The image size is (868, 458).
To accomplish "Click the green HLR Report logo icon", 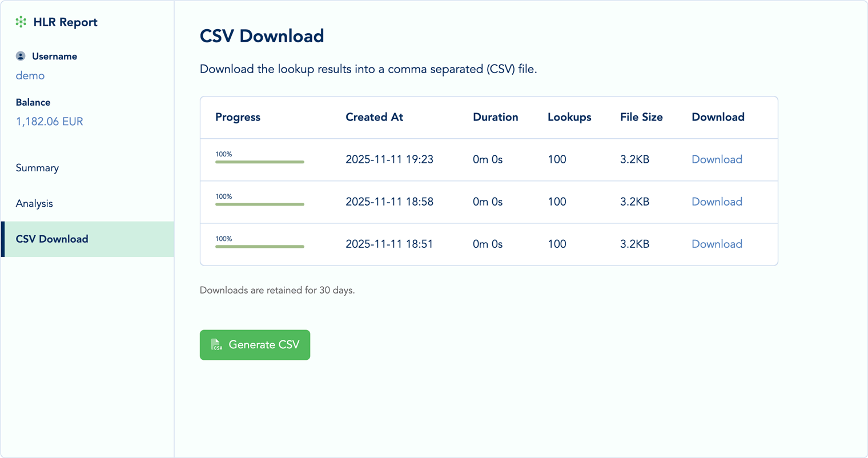I will [x=21, y=22].
